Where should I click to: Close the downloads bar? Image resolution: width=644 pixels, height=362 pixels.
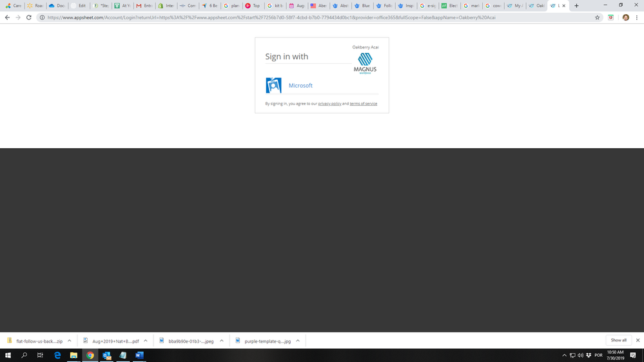pos(638,340)
